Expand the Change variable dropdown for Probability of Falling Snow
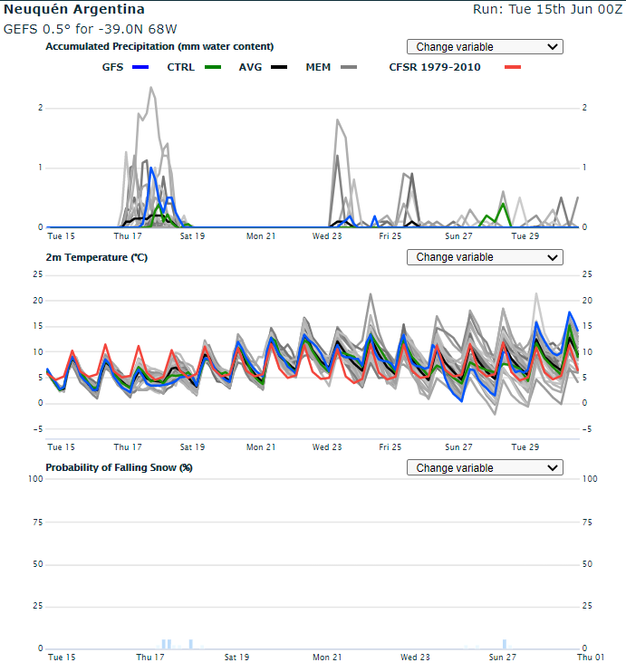Screen dimensions: 626x672 [485, 468]
